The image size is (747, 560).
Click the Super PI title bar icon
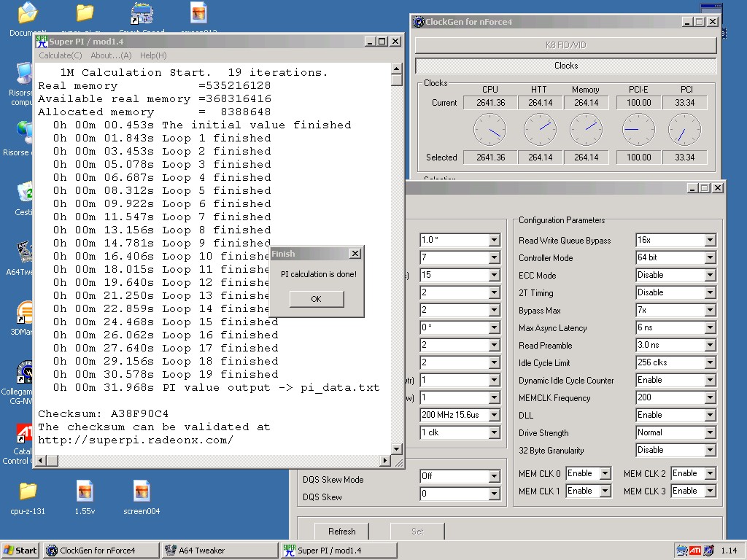coord(42,42)
